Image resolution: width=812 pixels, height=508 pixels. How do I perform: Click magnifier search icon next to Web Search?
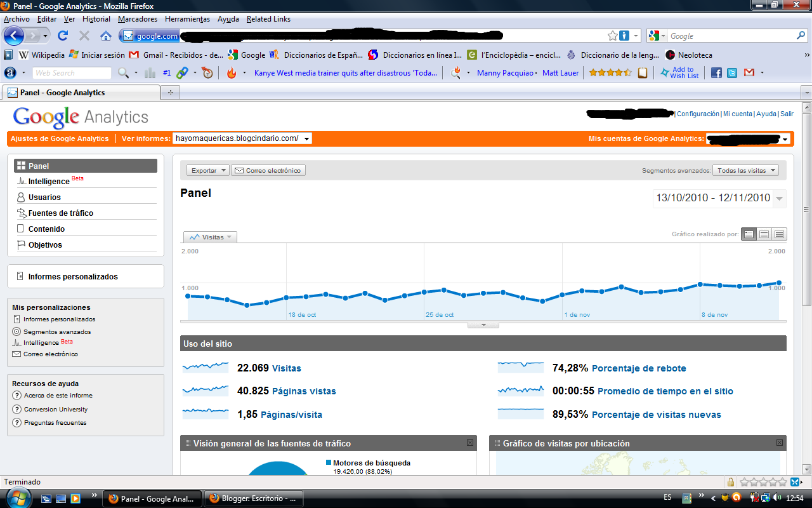[123, 73]
